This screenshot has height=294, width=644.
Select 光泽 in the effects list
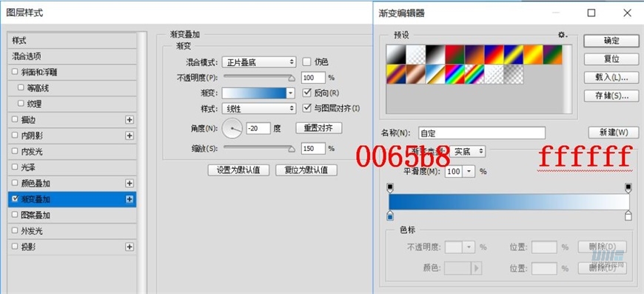tap(73, 167)
